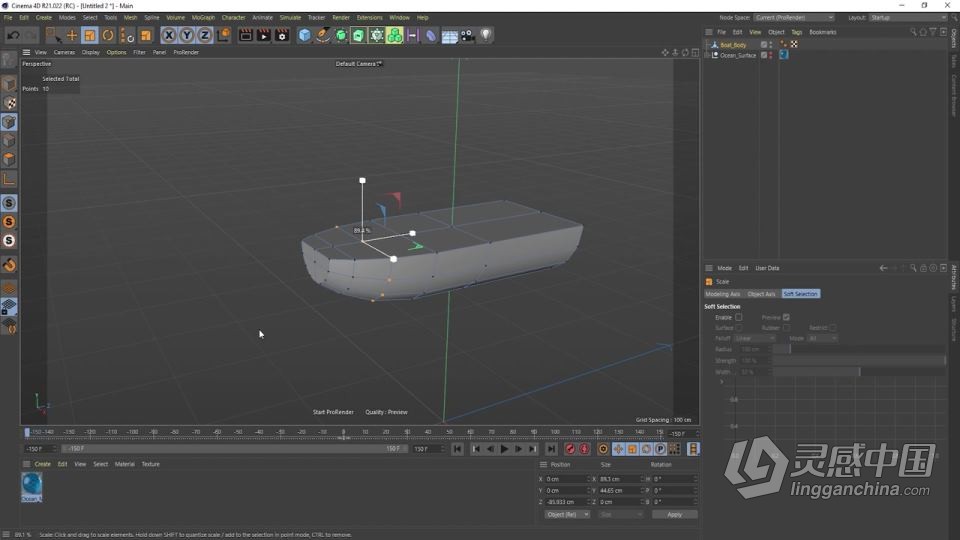This screenshot has height=540, width=960.
Task: Open the File menu
Action: [8, 18]
